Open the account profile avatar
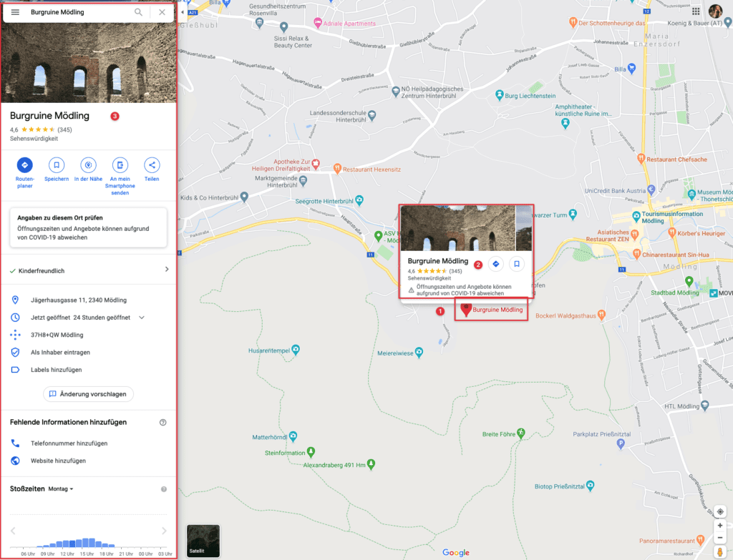Screen dimensions: 733x560 [715, 11]
